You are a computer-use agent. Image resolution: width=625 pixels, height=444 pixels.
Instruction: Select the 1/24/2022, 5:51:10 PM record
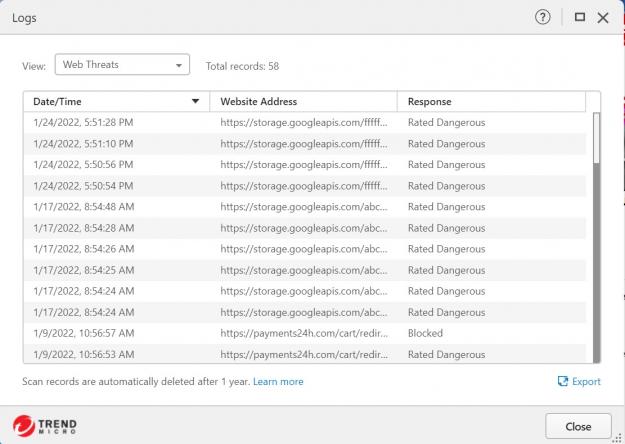[305, 143]
